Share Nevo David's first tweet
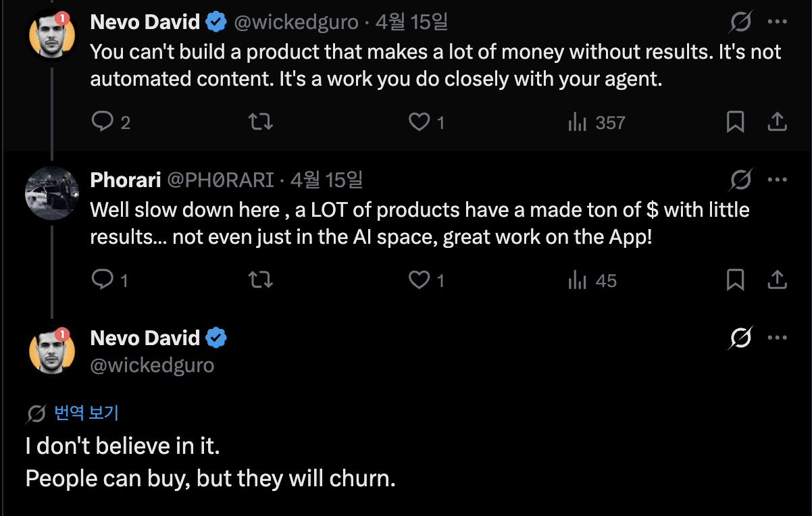 pyautogui.click(x=778, y=122)
